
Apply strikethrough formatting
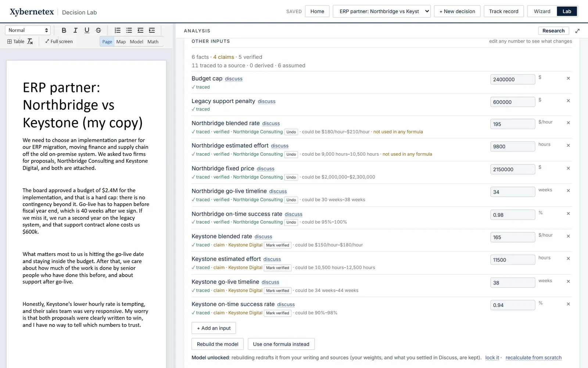(98, 30)
